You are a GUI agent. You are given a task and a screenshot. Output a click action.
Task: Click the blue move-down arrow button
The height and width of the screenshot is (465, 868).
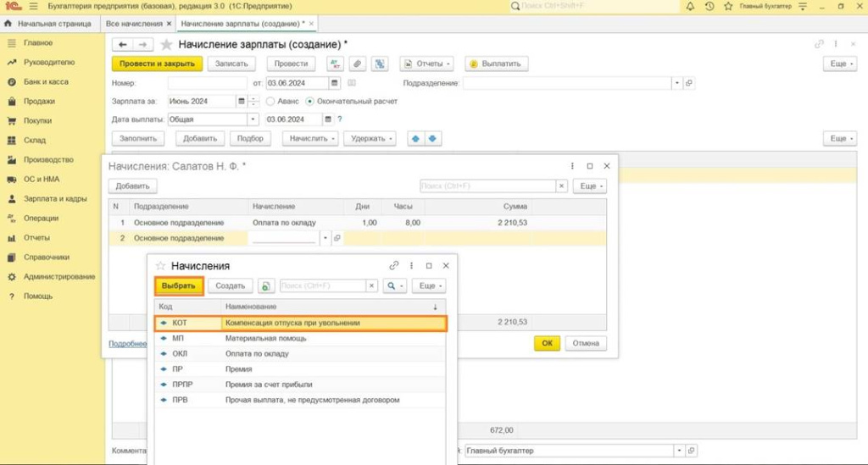click(x=431, y=138)
